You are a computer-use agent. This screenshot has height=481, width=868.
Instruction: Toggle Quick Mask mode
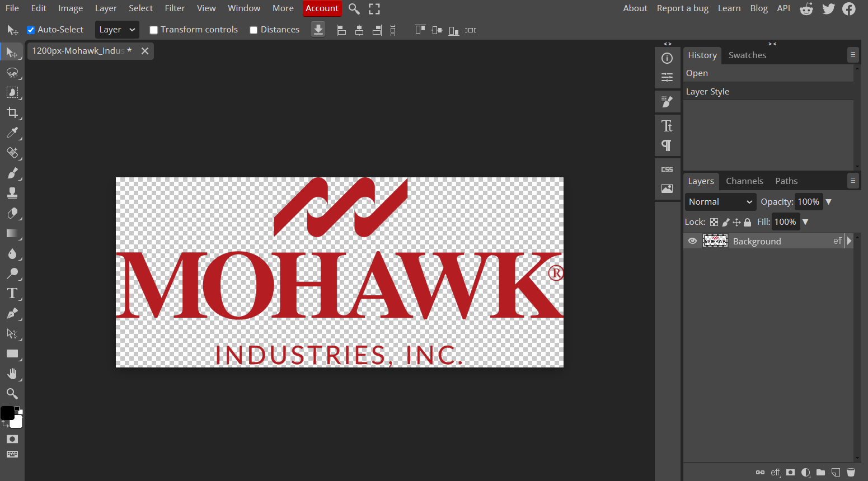[12, 439]
